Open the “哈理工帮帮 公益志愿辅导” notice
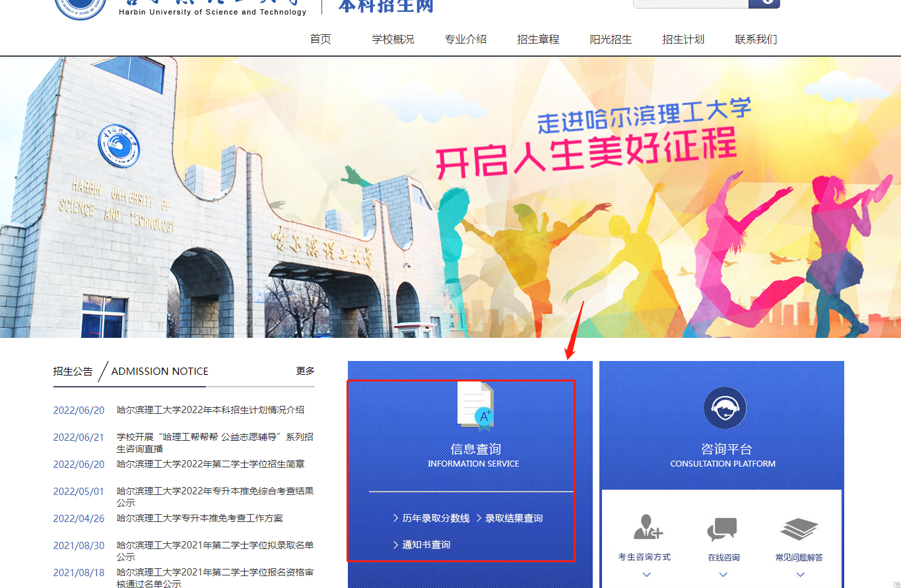Image resolution: width=901 pixels, height=588 pixels. click(x=215, y=443)
